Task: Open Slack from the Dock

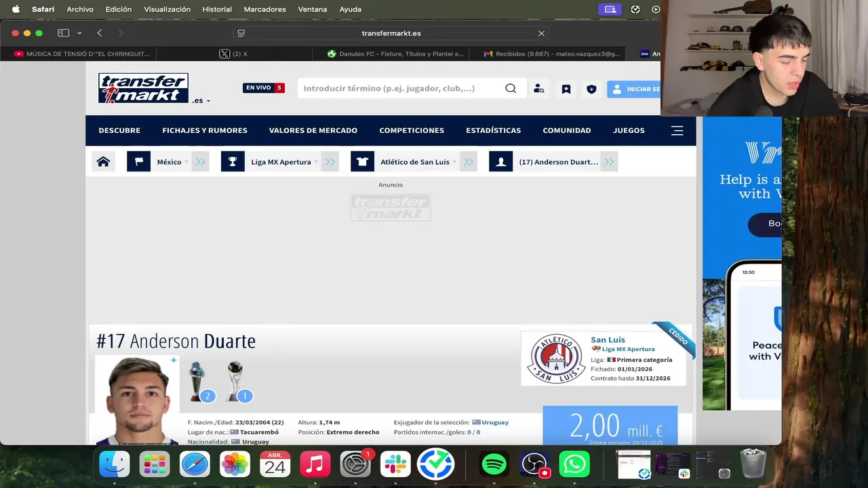Action: point(395,464)
